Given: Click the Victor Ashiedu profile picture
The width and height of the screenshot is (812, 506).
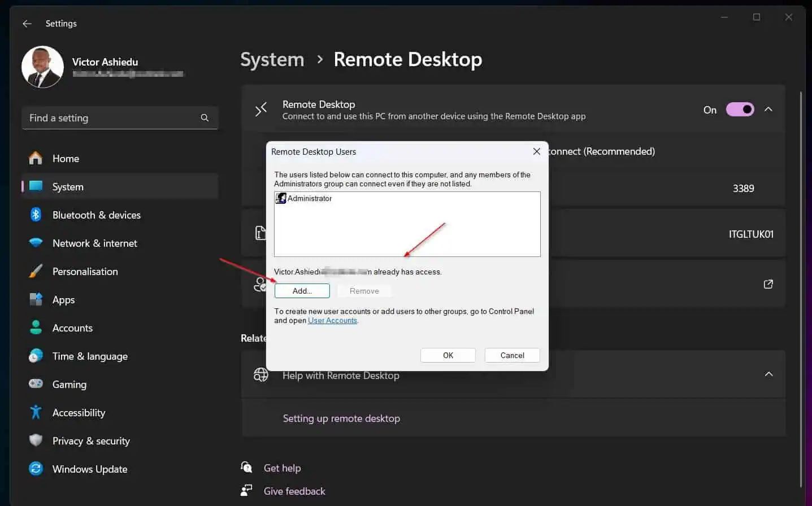Looking at the screenshot, I should (42, 67).
